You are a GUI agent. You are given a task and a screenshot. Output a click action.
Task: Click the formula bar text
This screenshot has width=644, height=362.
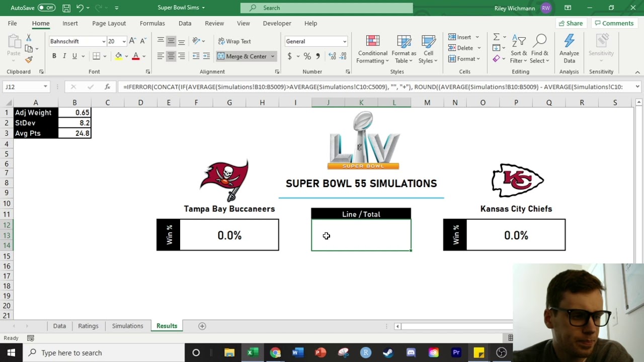point(373,86)
